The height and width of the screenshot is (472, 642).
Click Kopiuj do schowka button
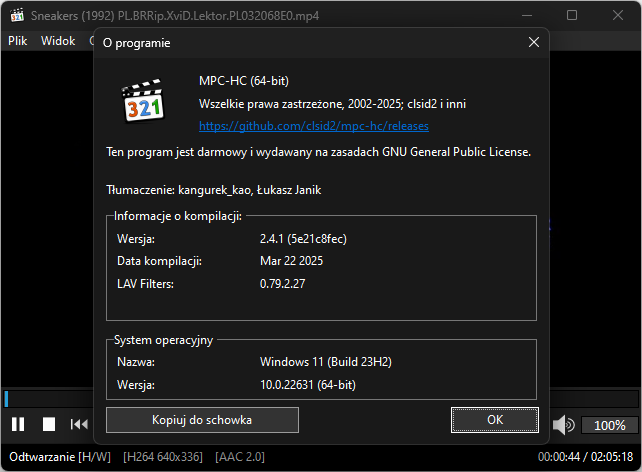pyautogui.click(x=202, y=420)
